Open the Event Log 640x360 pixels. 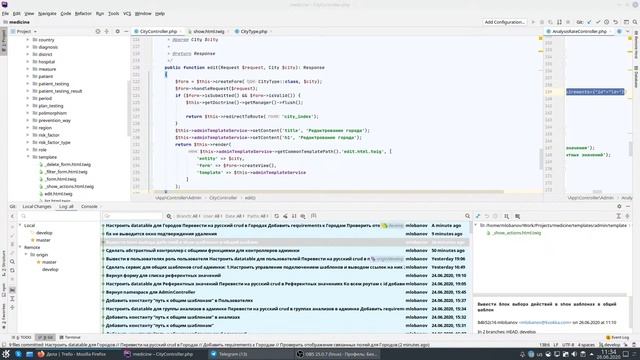click(x=618, y=338)
